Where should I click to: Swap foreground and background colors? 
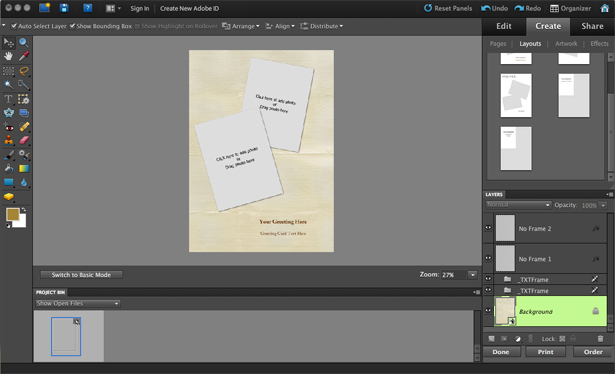pyautogui.click(x=24, y=210)
